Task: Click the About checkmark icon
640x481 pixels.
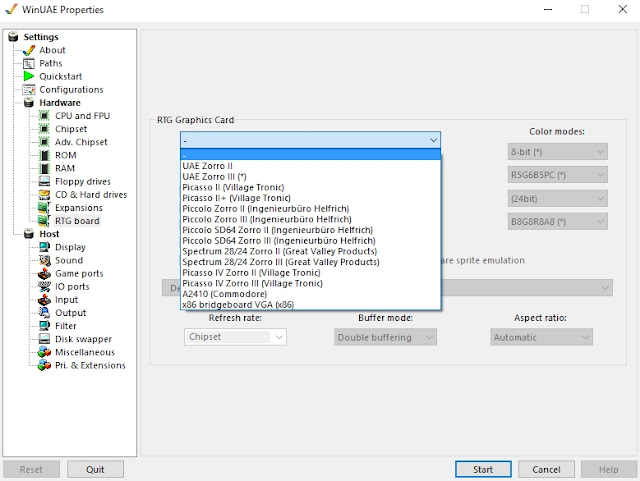Action: (29, 50)
